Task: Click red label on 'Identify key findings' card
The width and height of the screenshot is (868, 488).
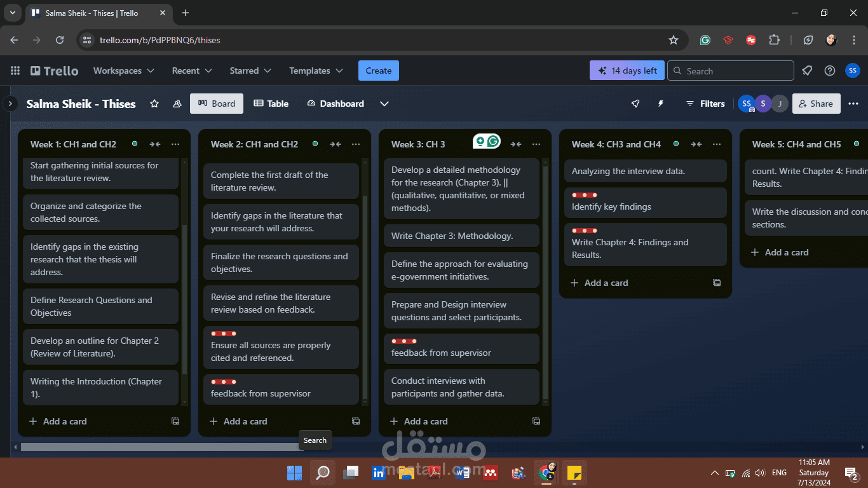Action: coord(585,195)
